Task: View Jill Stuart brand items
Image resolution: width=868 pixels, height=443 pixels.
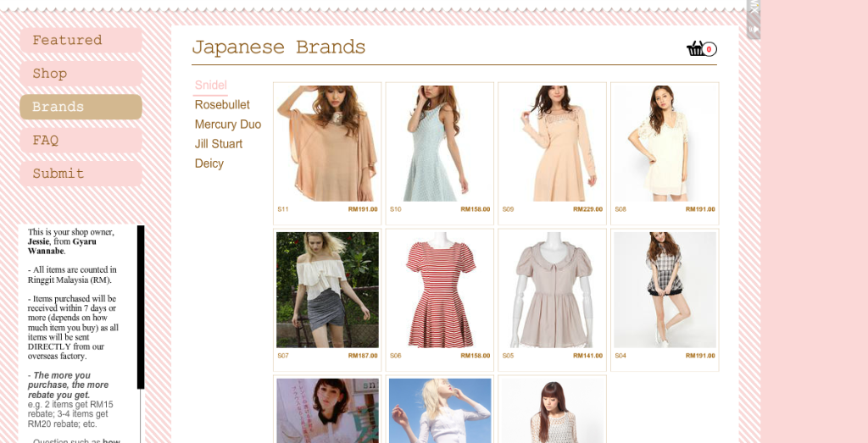Action: point(219,144)
